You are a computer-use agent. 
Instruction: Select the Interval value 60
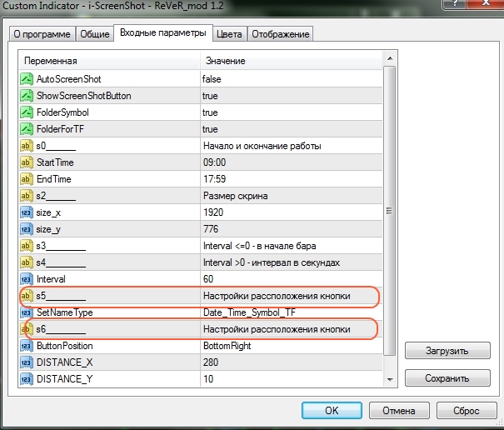(x=208, y=279)
